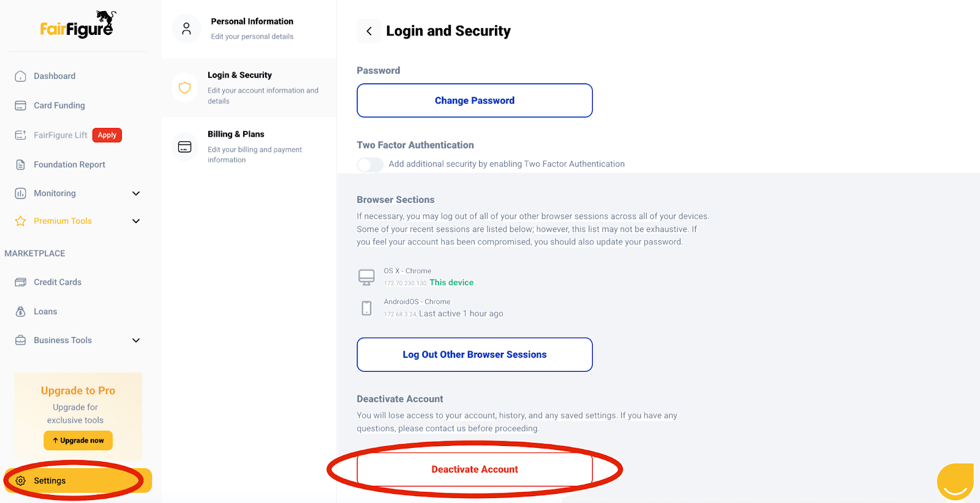
Task: Click the Change Password button
Action: coord(474,100)
